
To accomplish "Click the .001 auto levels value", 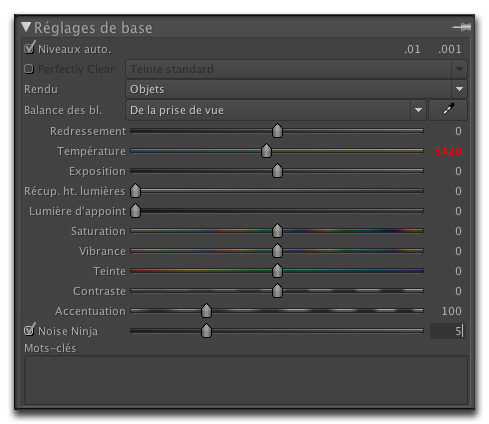I will click(450, 49).
